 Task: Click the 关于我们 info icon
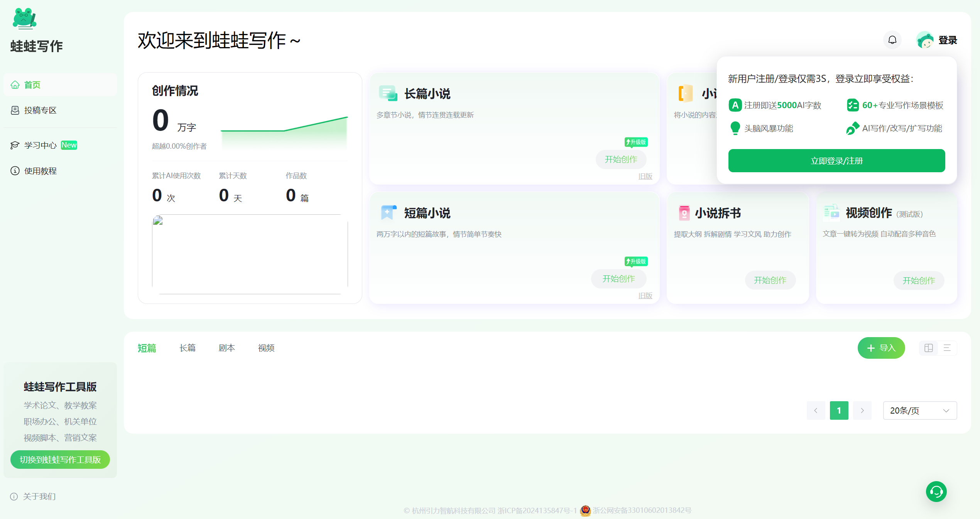[14, 497]
